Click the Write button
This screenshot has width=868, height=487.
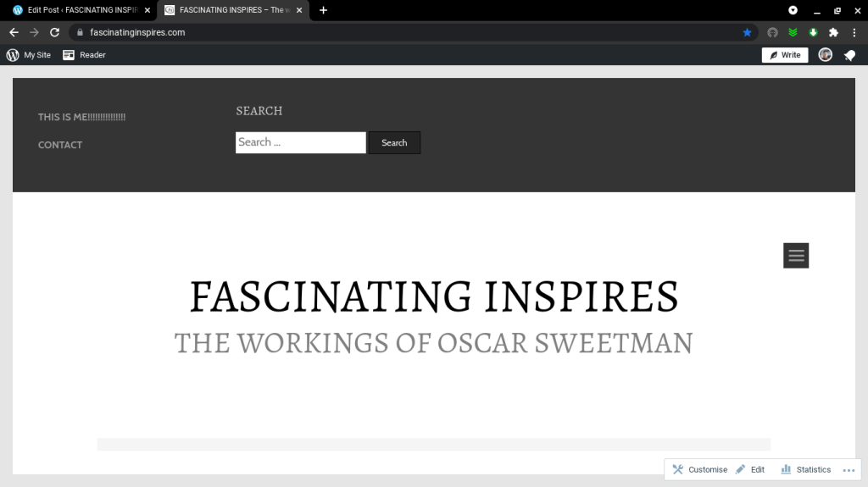[x=784, y=55]
